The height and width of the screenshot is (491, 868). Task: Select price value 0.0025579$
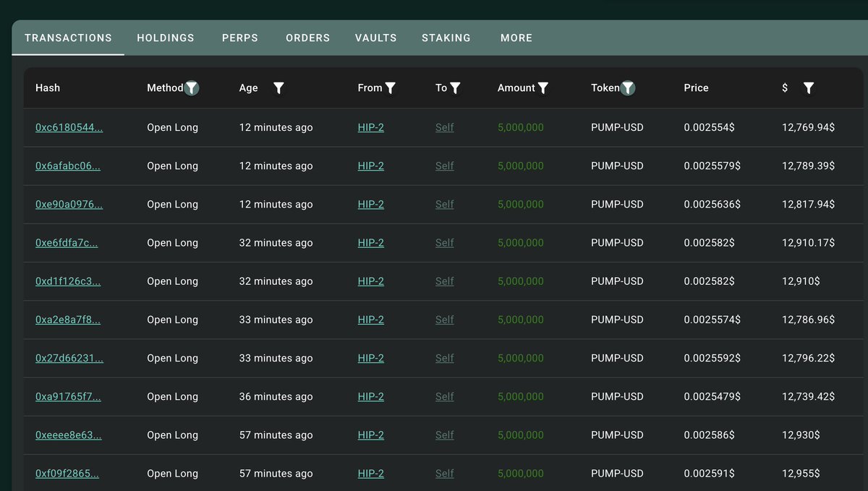tap(712, 166)
